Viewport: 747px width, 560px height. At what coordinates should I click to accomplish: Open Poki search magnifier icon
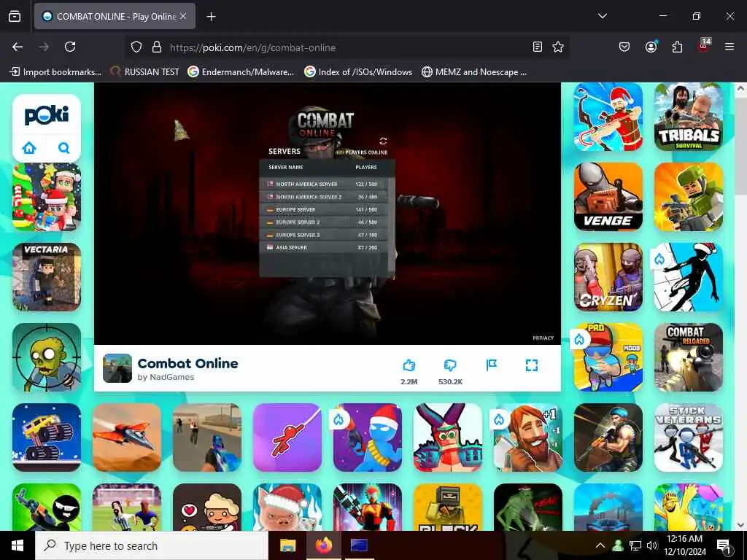[64, 147]
